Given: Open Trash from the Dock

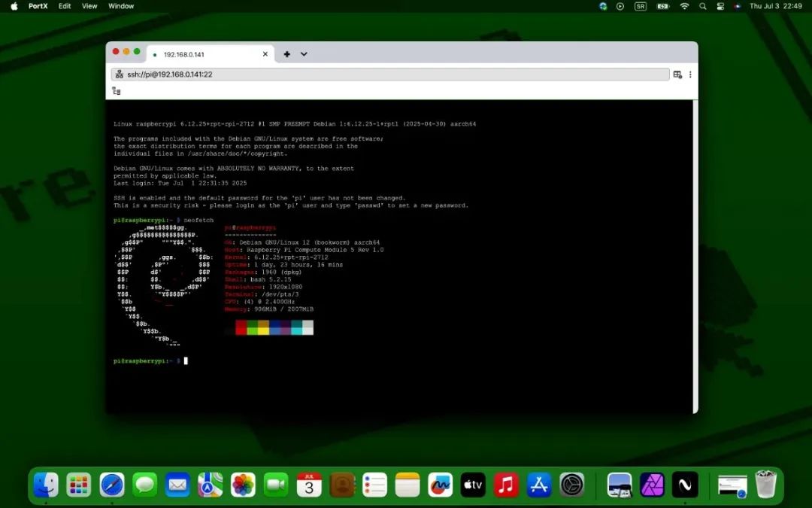Looking at the screenshot, I should pyautogui.click(x=765, y=484).
